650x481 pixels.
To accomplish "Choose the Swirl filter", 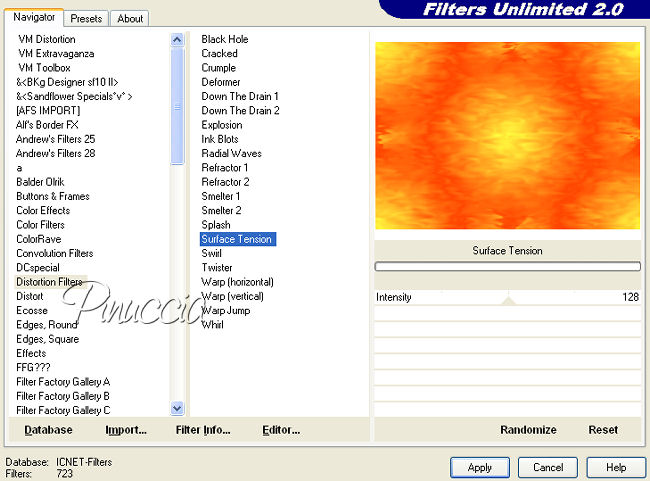I will pyautogui.click(x=211, y=253).
